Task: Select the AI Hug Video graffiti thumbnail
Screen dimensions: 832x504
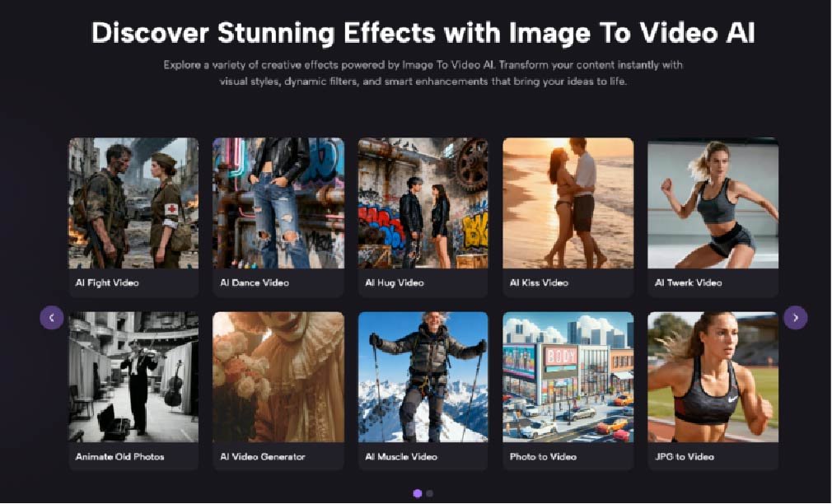Action: coord(423,203)
